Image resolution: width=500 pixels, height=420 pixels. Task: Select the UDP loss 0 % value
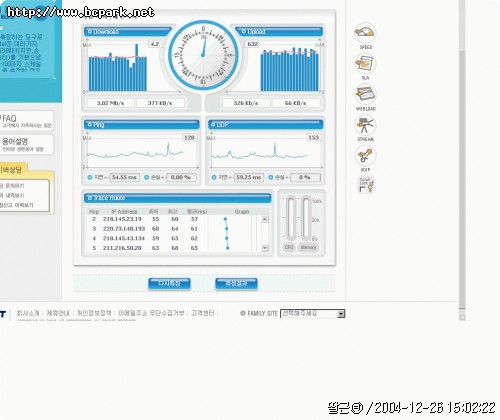(x=305, y=177)
